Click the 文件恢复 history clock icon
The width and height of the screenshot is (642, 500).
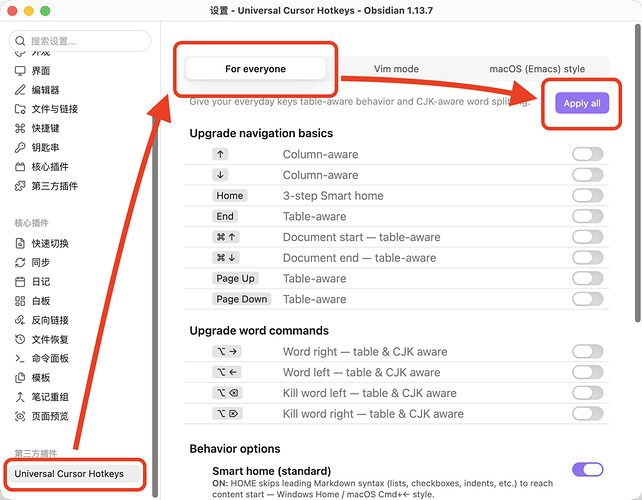click(20, 339)
